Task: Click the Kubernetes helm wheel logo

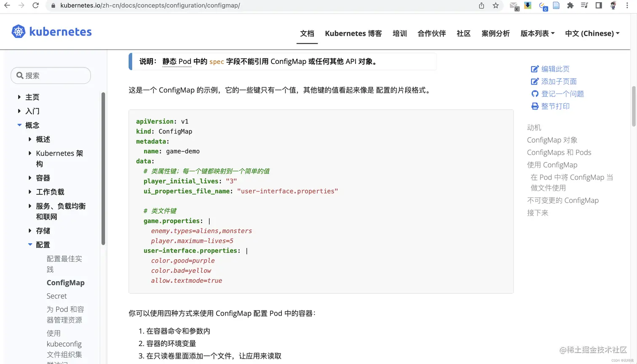Action: [x=19, y=32]
